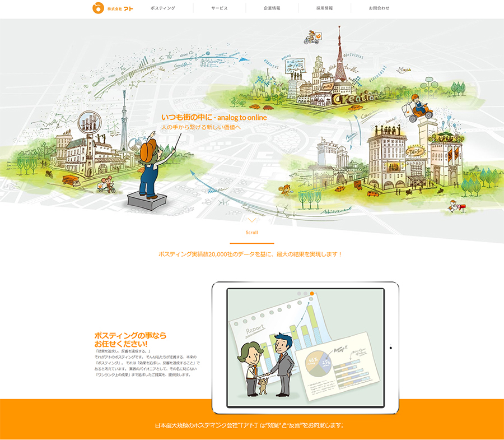Expand the 企業情報 navigation menu

point(272,8)
